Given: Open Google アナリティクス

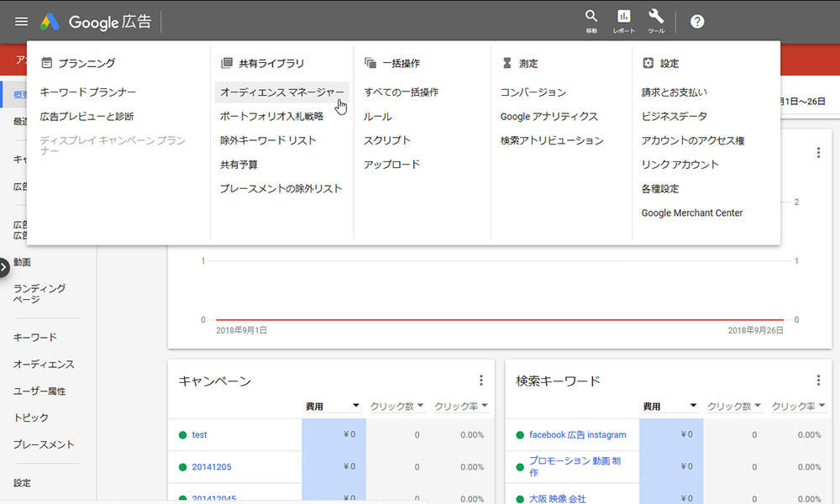Looking at the screenshot, I should (549, 116).
